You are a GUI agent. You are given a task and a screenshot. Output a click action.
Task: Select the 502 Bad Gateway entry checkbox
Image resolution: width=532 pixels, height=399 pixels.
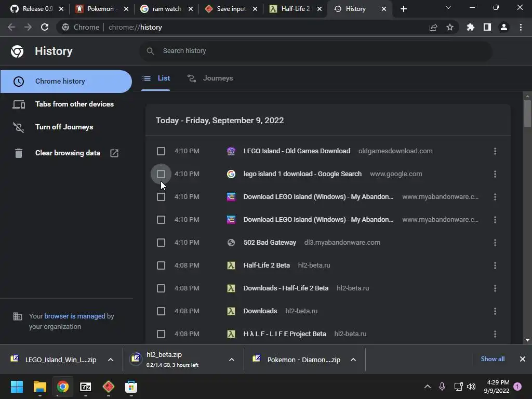coord(161,243)
